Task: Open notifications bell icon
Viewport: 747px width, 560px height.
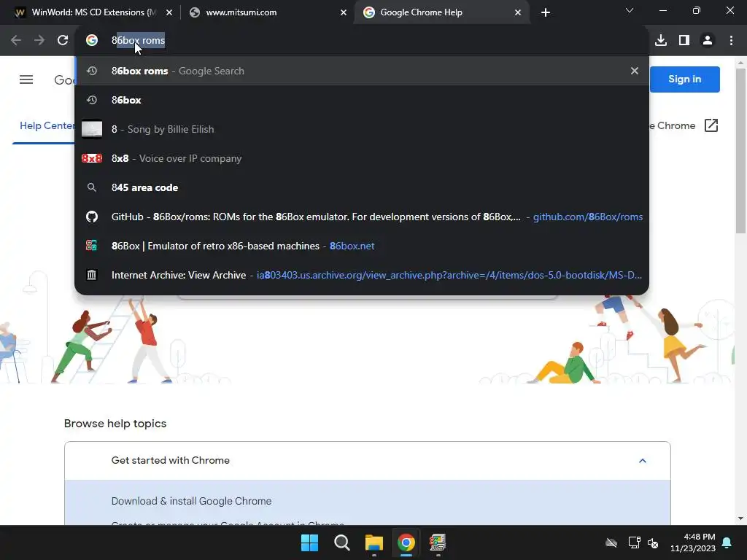Action: click(727, 542)
